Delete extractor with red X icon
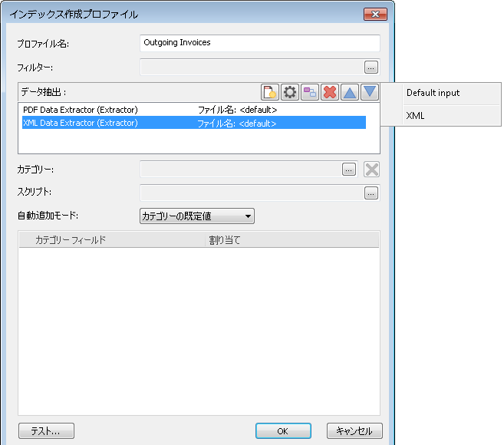504x445 pixels. point(329,92)
